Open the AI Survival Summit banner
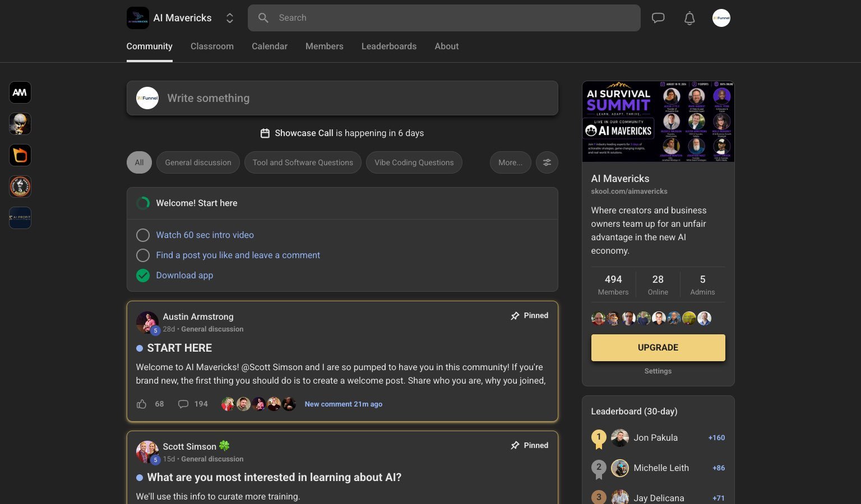 (x=658, y=122)
